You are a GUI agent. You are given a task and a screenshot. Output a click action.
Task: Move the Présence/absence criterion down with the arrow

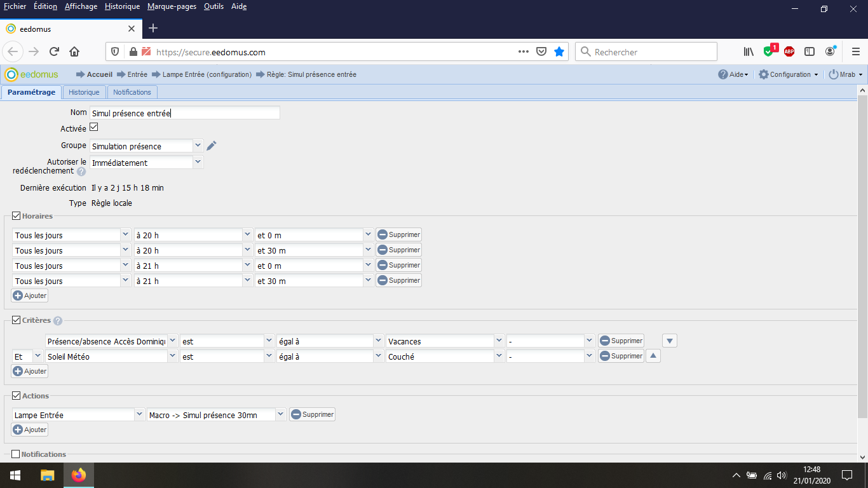tap(670, 341)
